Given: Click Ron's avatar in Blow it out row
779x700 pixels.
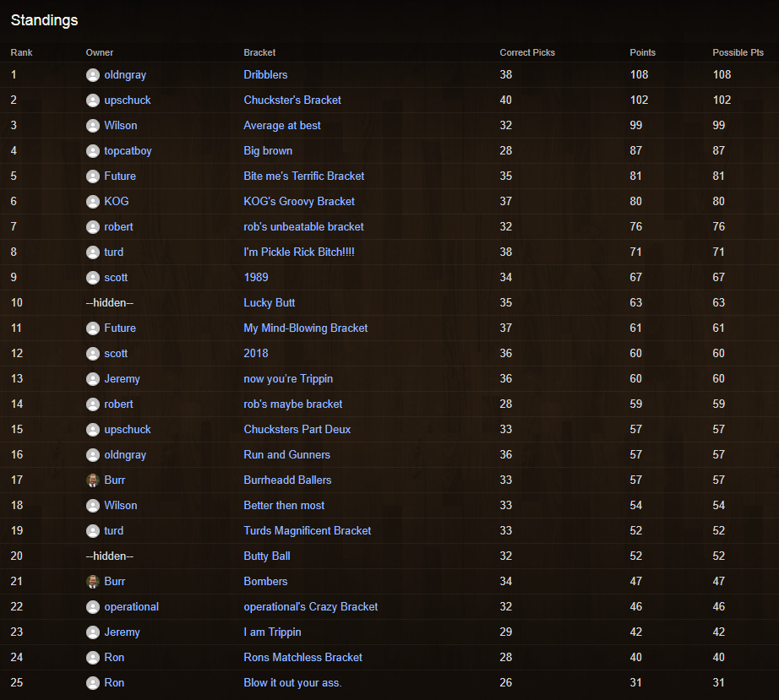Looking at the screenshot, I should pyautogui.click(x=93, y=682).
